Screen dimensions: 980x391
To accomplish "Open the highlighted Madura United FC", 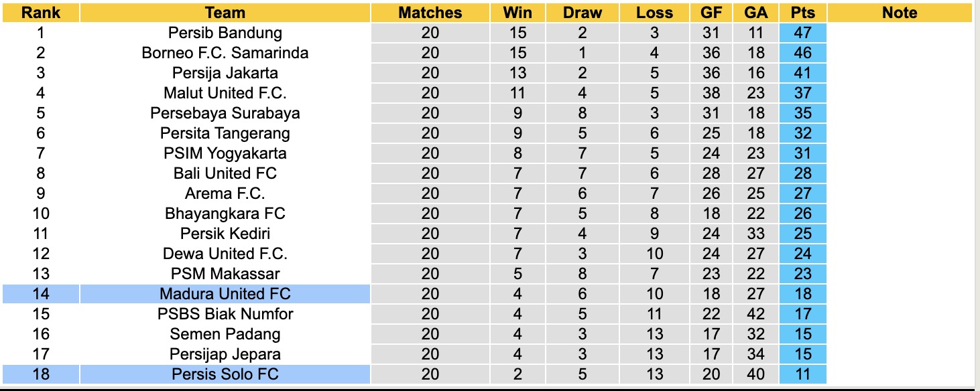I will tap(225, 294).
